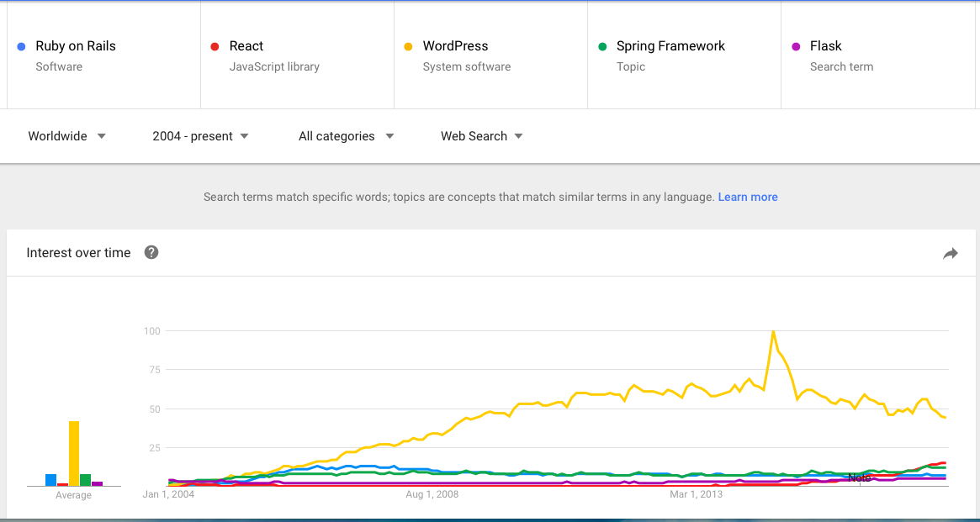Click the red dot next to React
Image resolution: width=980 pixels, height=522 pixels.
pyautogui.click(x=215, y=46)
